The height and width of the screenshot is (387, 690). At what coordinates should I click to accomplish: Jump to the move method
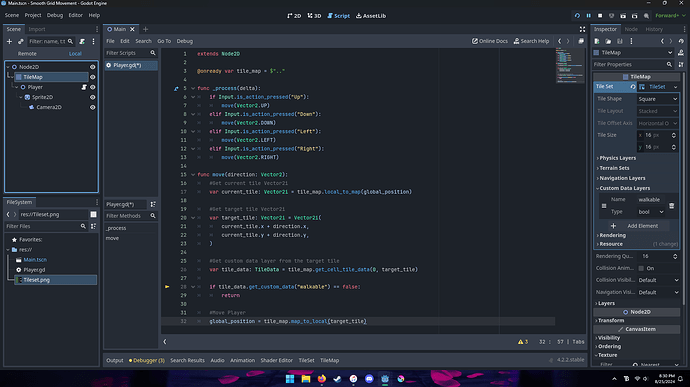click(x=112, y=238)
